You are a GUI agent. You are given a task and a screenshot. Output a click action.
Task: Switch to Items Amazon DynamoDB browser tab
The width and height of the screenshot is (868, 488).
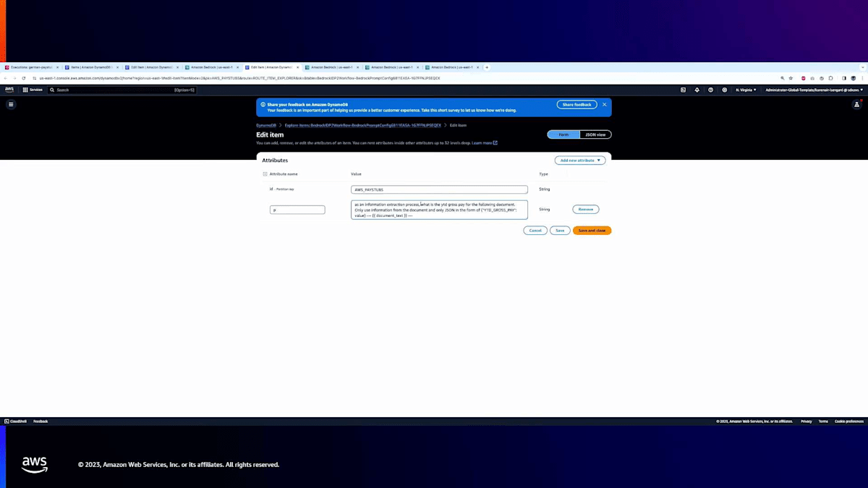tap(90, 67)
